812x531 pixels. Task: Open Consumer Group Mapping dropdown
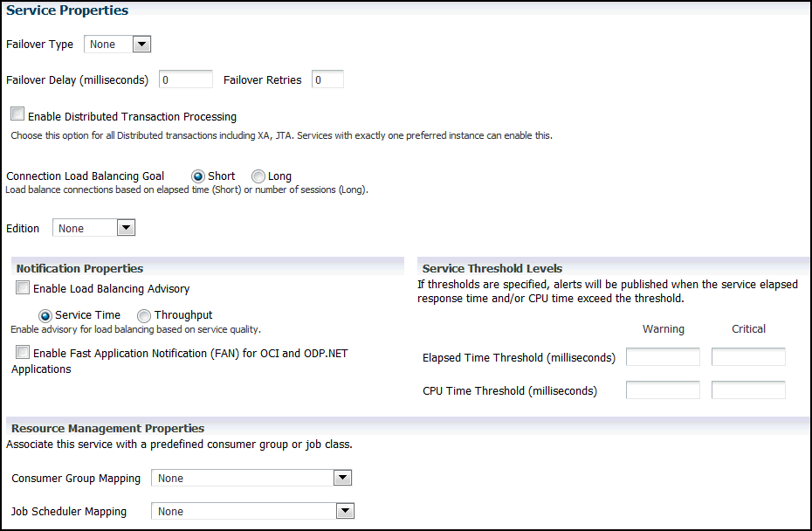pyautogui.click(x=251, y=478)
